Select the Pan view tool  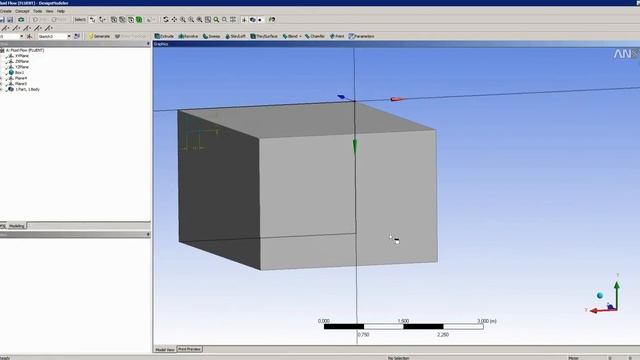click(174, 20)
